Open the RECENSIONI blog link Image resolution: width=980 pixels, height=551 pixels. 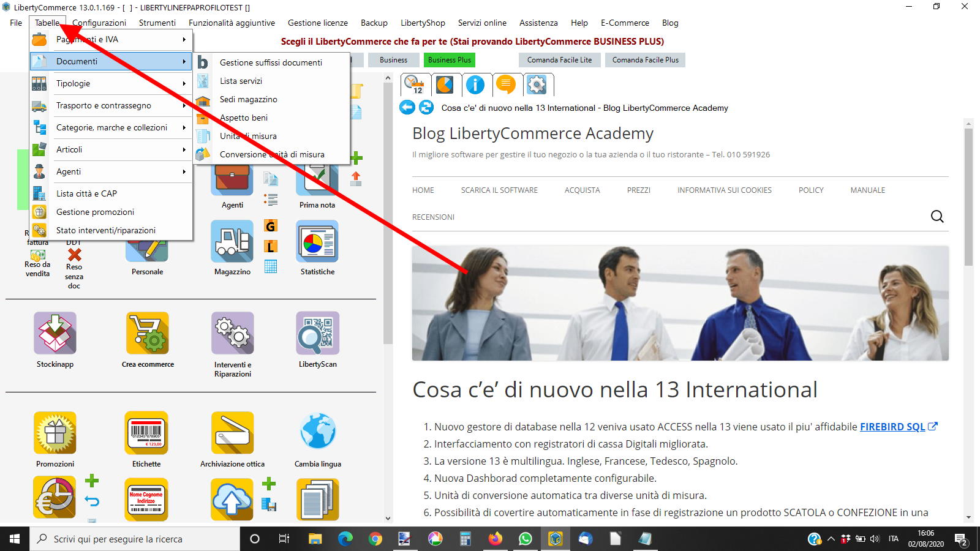coord(433,217)
